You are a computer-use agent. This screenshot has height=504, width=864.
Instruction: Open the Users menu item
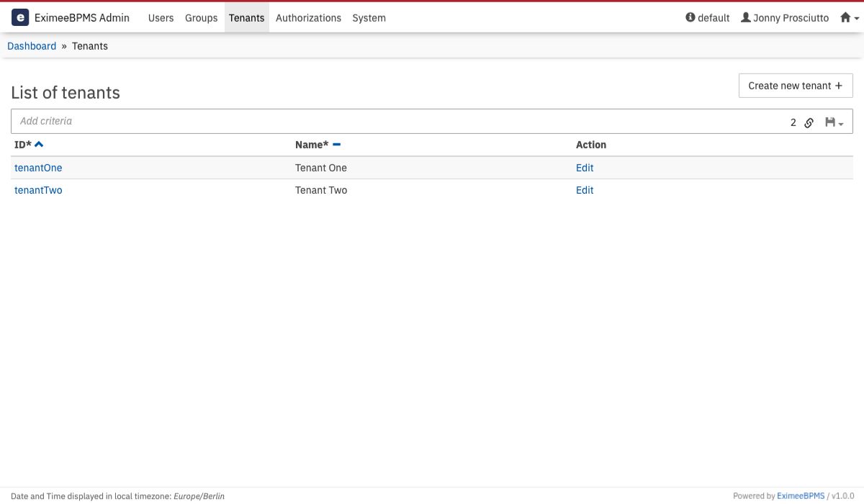pyautogui.click(x=161, y=17)
